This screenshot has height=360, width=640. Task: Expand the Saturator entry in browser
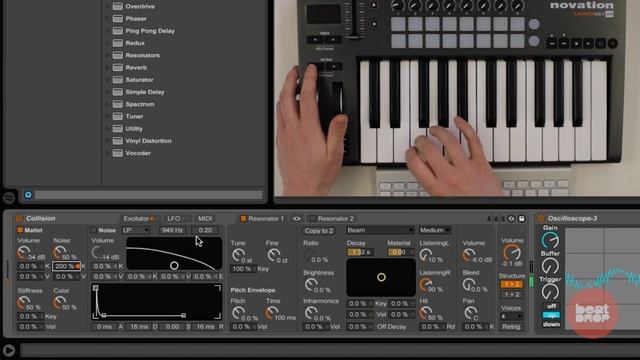[x=107, y=80]
